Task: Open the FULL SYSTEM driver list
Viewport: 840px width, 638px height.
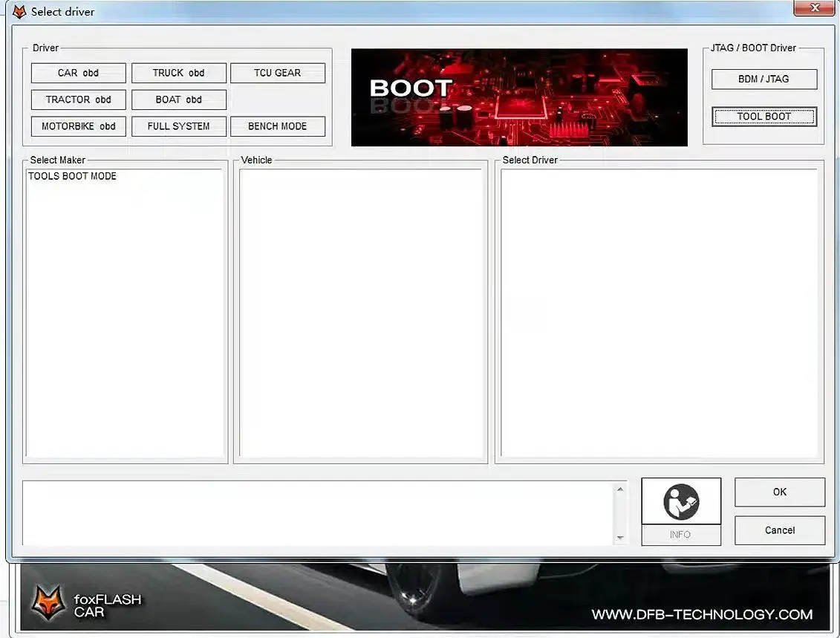Action: tap(179, 126)
